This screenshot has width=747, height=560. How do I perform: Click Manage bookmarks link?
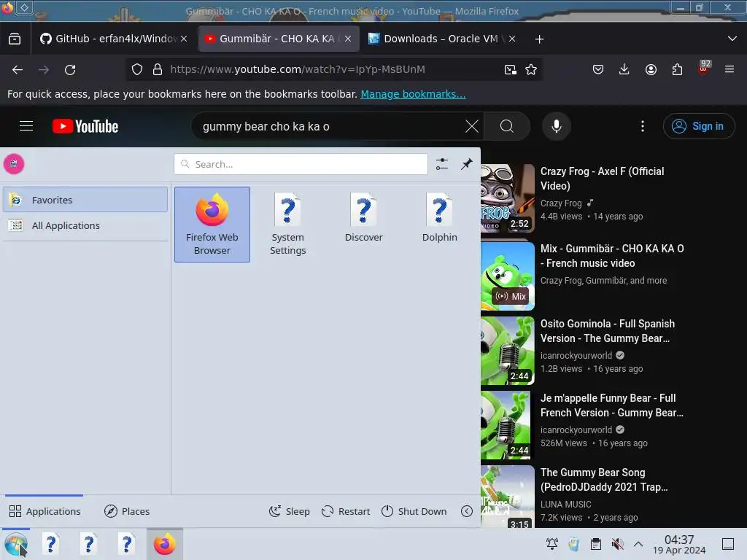413,94
